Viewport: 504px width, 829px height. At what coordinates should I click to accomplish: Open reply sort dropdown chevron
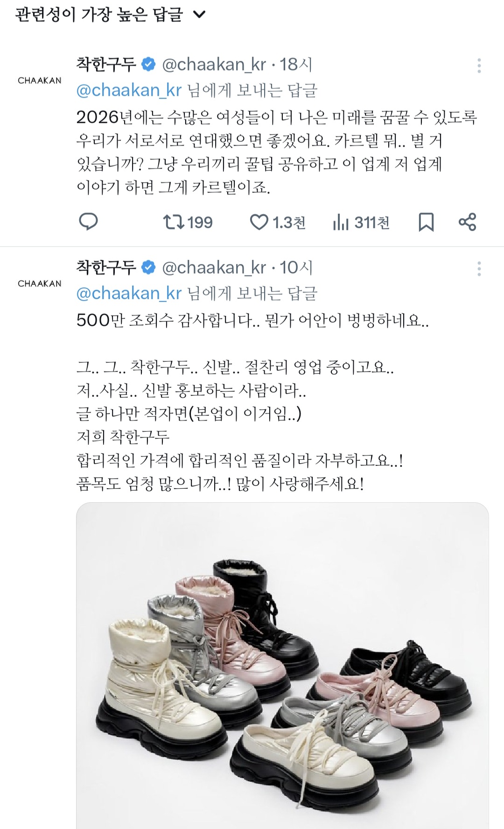pyautogui.click(x=199, y=15)
